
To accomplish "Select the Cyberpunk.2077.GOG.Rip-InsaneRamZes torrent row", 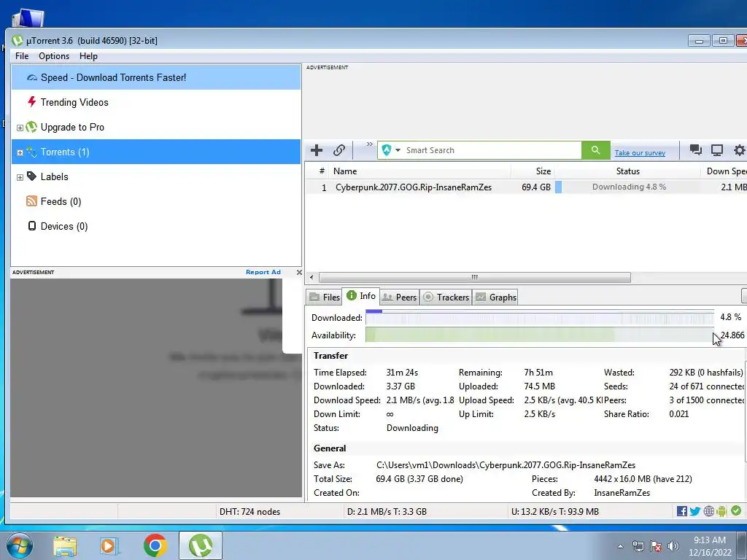I will 526,187.
